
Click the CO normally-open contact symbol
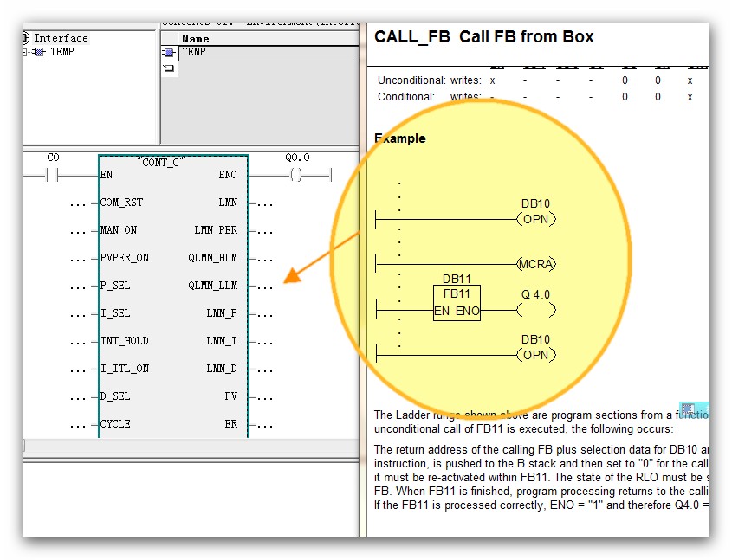52,175
